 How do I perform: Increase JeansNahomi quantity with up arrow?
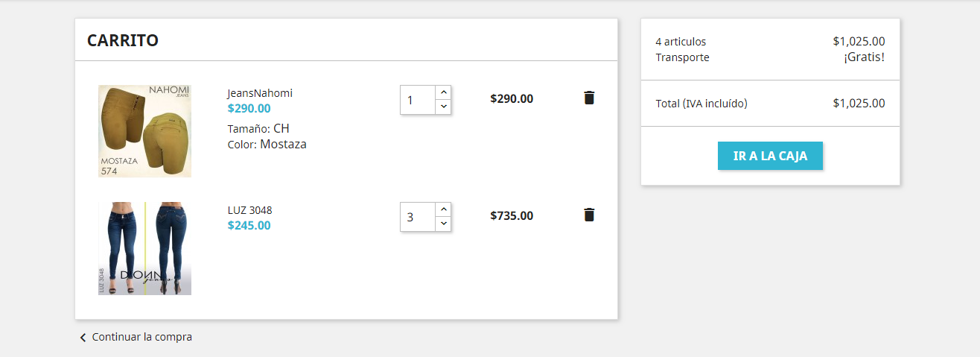pyautogui.click(x=444, y=92)
